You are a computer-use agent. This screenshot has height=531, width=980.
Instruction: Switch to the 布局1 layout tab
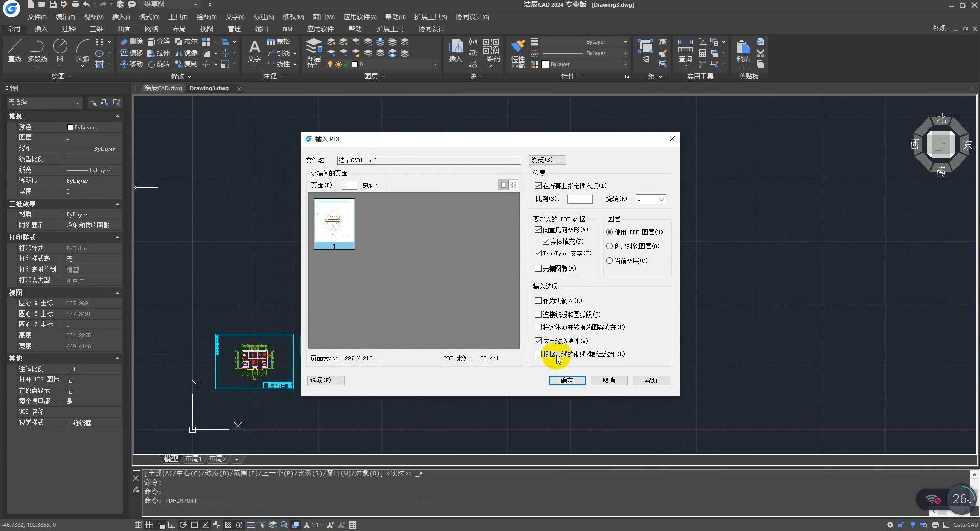(x=193, y=459)
